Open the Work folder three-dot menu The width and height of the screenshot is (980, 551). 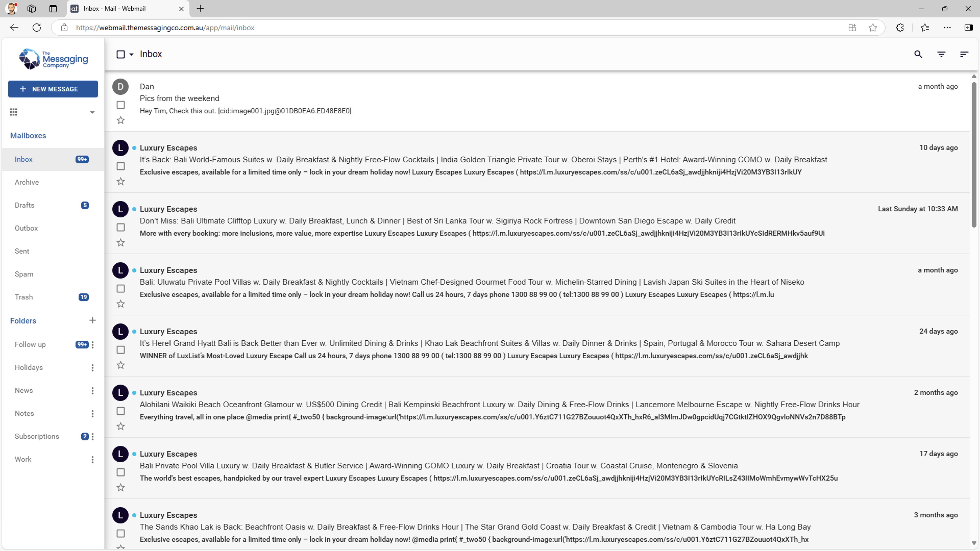pos(92,459)
